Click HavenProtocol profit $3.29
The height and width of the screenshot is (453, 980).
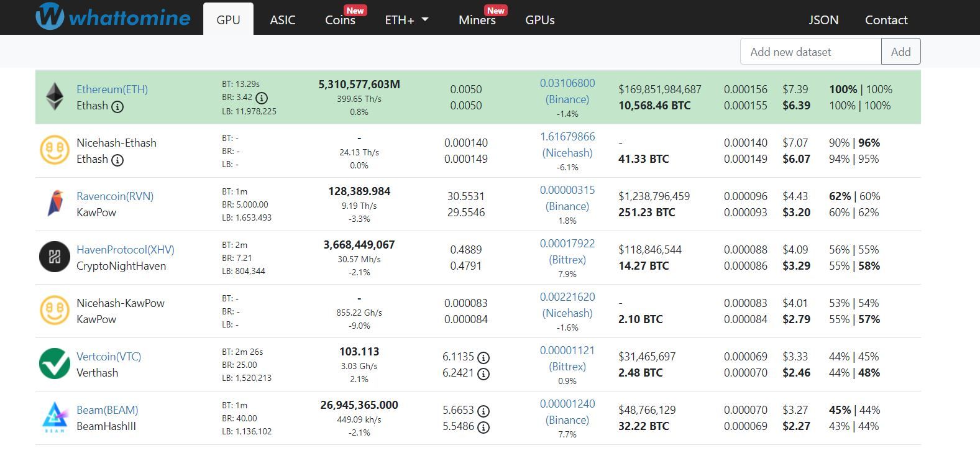click(797, 266)
